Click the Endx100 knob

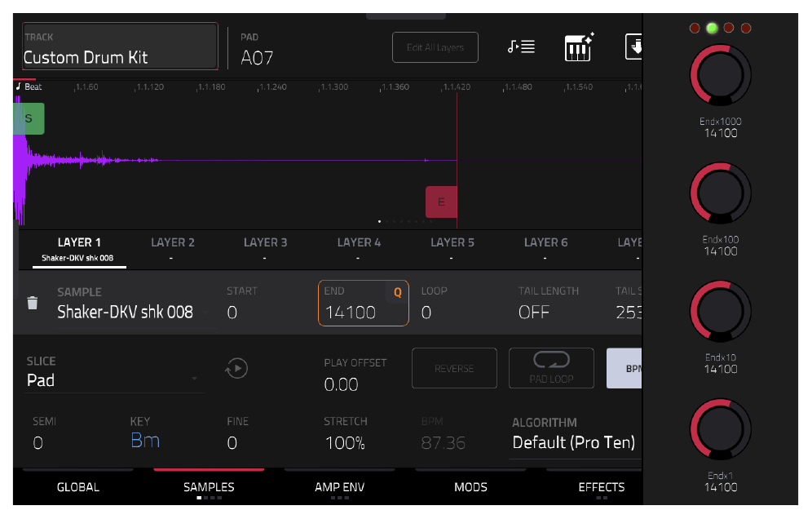click(x=721, y=193)
